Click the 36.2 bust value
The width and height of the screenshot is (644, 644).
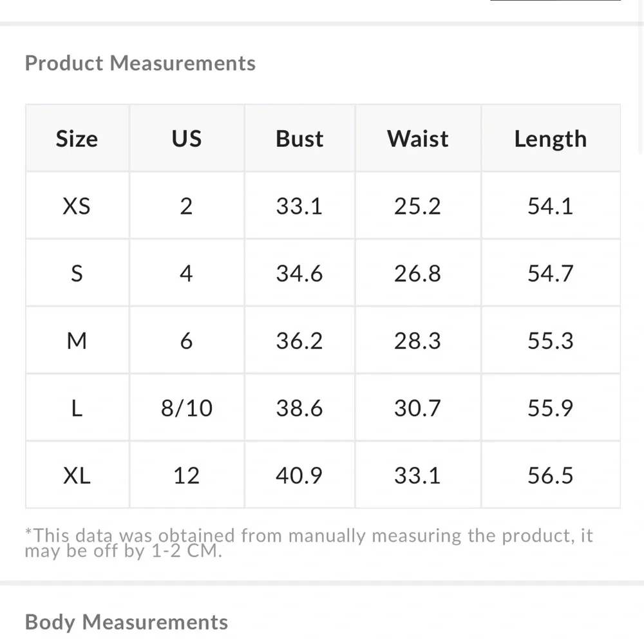(x=299, y=341)
